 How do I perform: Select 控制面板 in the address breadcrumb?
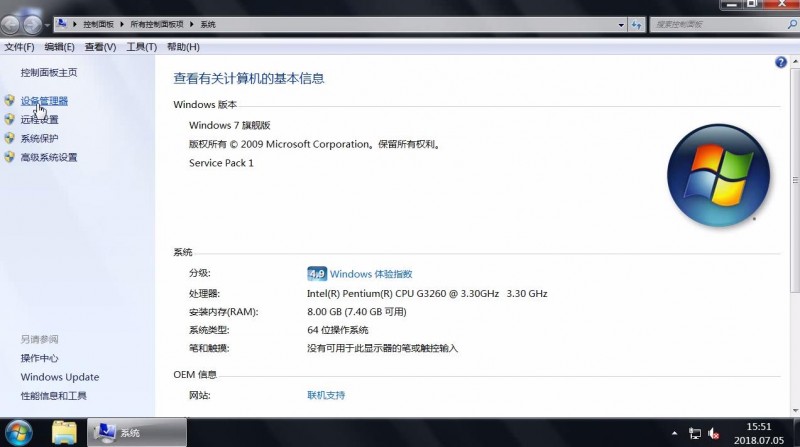click(98, 24)
